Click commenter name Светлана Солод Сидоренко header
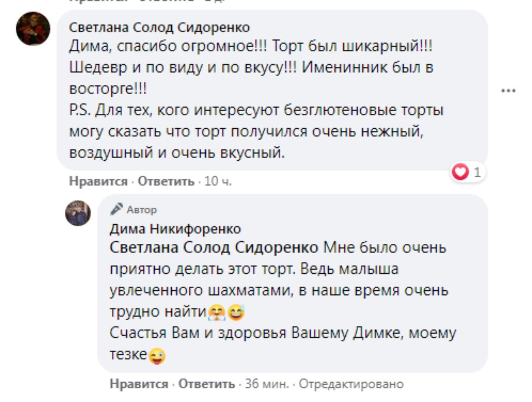 pos(159,27)
